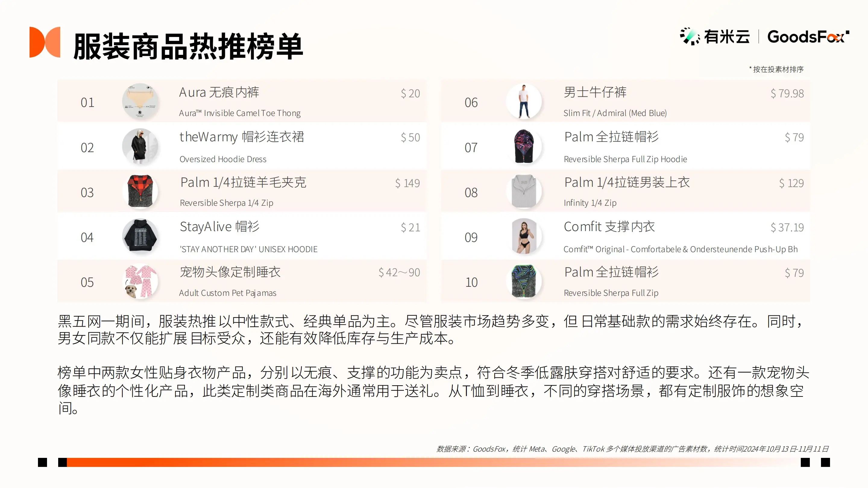Viewport: 868px width, 488px height.
Task: Select product name Aura 无痕内裤
Action: tap(219, 92)
